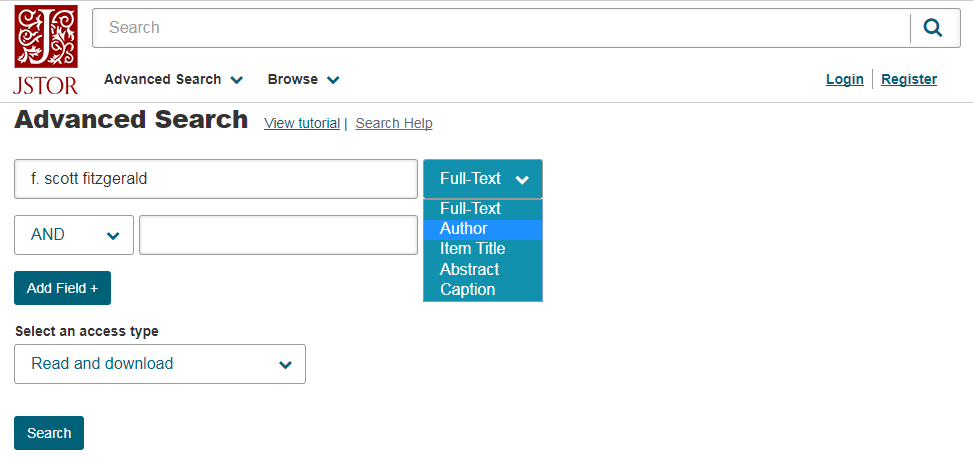Viewport: 973px width, 457px height.
Task: Pick Abstract from the field options
Action: tap(483, 269)
